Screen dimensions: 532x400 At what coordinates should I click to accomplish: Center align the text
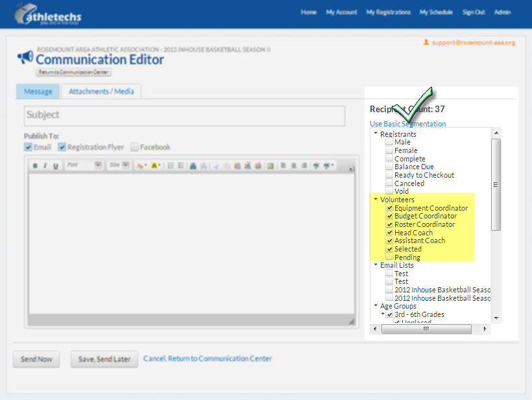pos(294,165)
